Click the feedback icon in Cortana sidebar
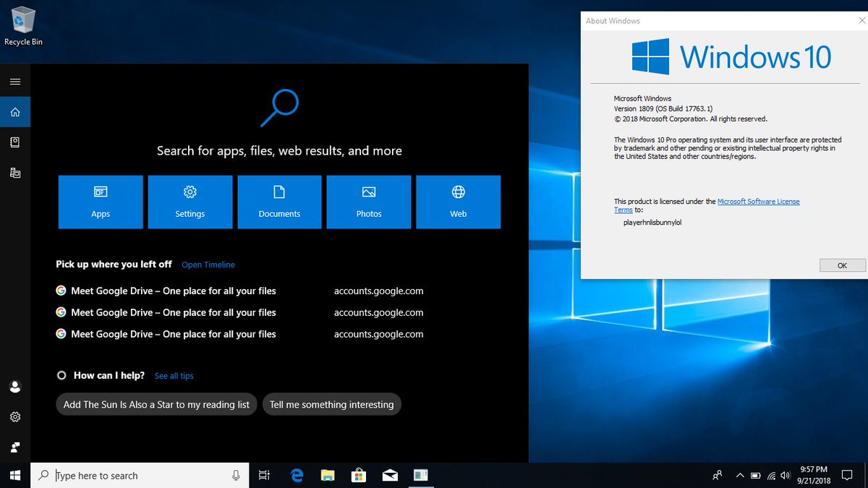 [x=15, y=448]
